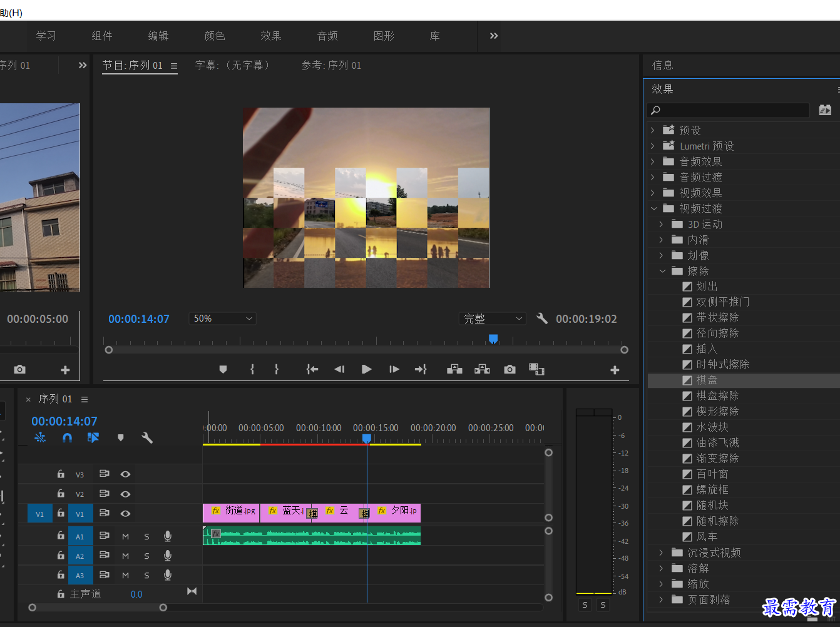Open the 信息 panel
The height and width of the screenshot is (627, 840).
tap(663, 65)
